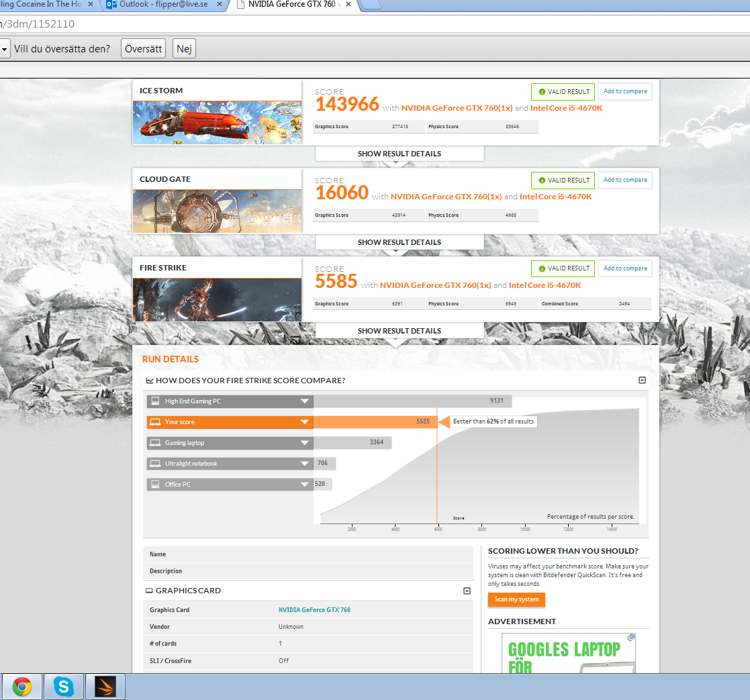Click the Gaming laptop icon
This screenshot has width=750, height=700.
tap(155, 442)
